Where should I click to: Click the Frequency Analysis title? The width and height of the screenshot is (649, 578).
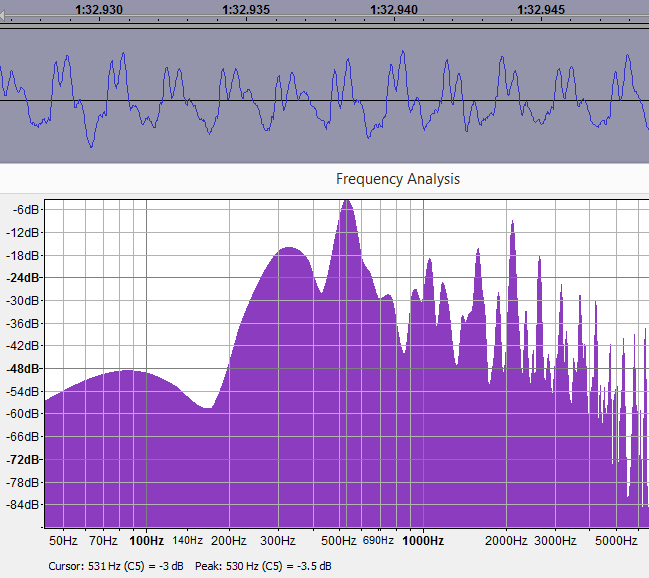click(397, 179)
